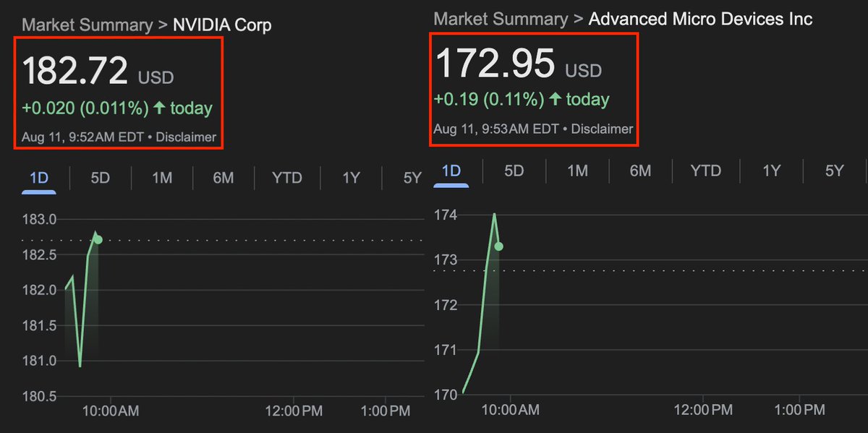Open Market Summary link above Advanced Micro Devices

click(x=501, y=18)
